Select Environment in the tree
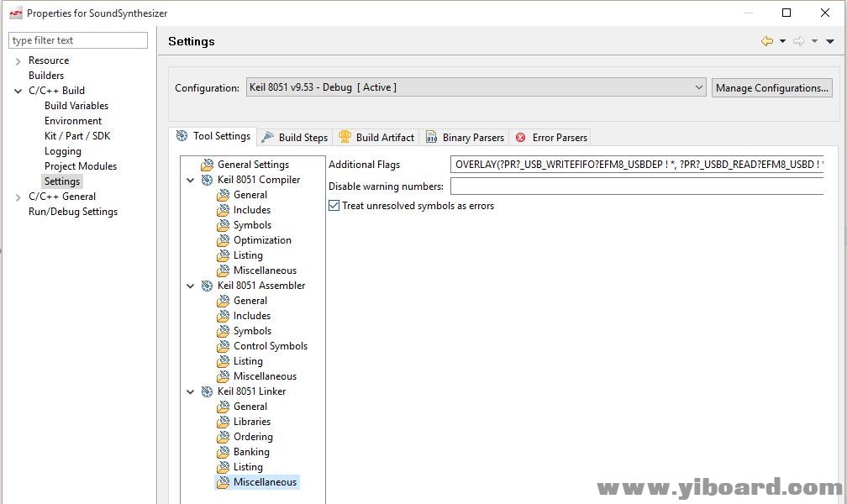This screenshot has height=504, width=847. 73,121
